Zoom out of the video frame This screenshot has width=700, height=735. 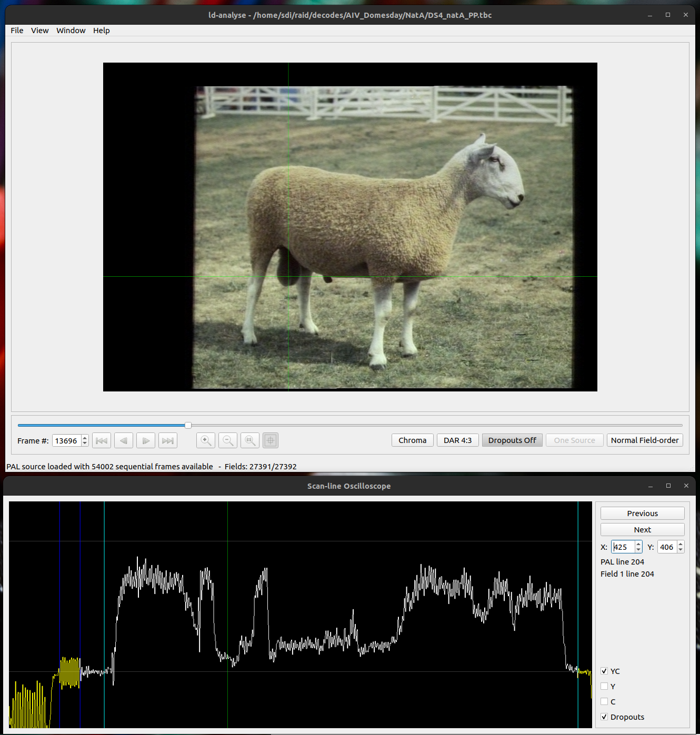[228, 440]
